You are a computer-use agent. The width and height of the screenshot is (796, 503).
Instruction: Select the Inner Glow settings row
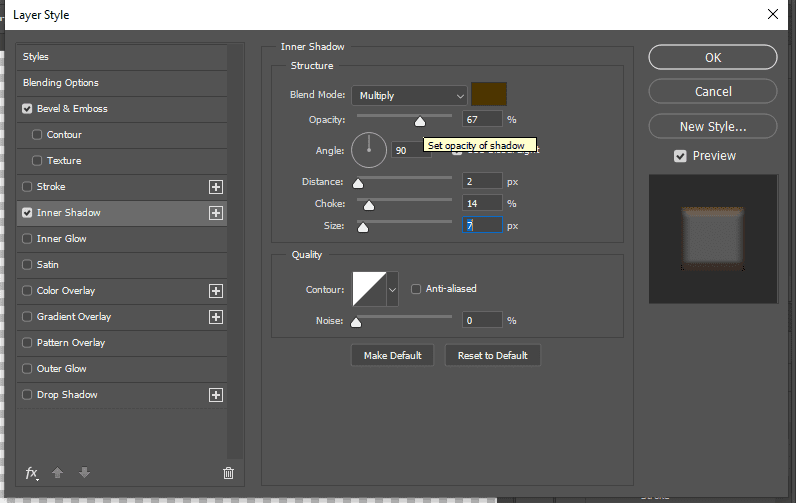122,239
